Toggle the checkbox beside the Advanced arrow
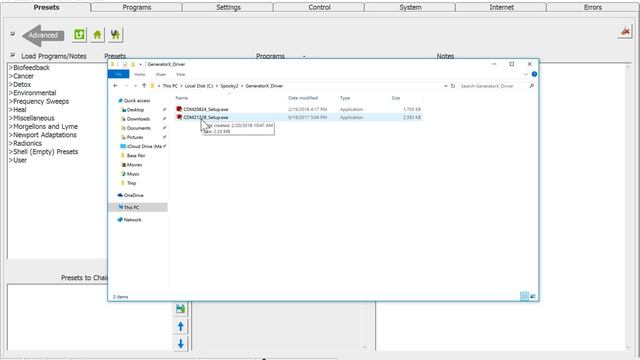 tap(13, 34)
